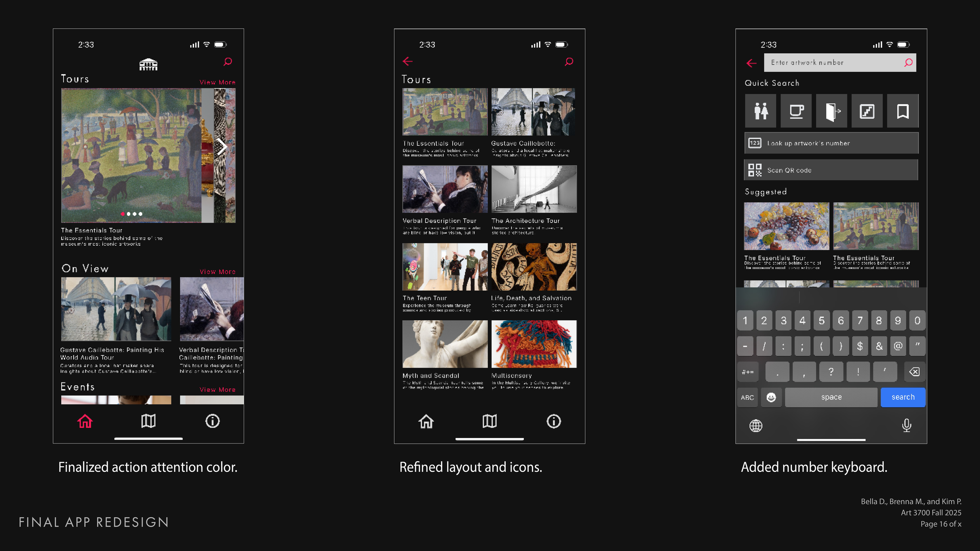The image size is (980, 551).
Task: Tap the microphone icon below keyboard
Action: pyautogui.click(x=906, y=425)
